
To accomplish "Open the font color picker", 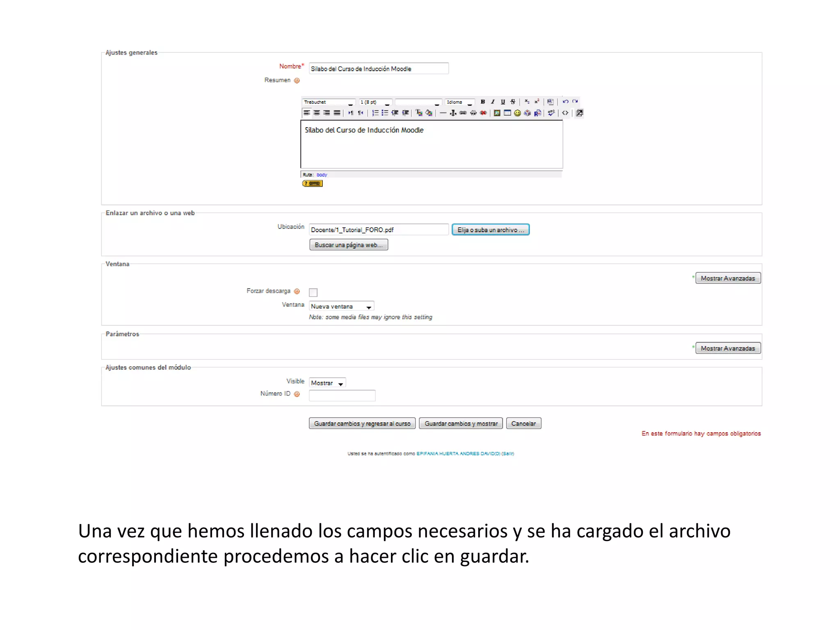I will point(419,113).
